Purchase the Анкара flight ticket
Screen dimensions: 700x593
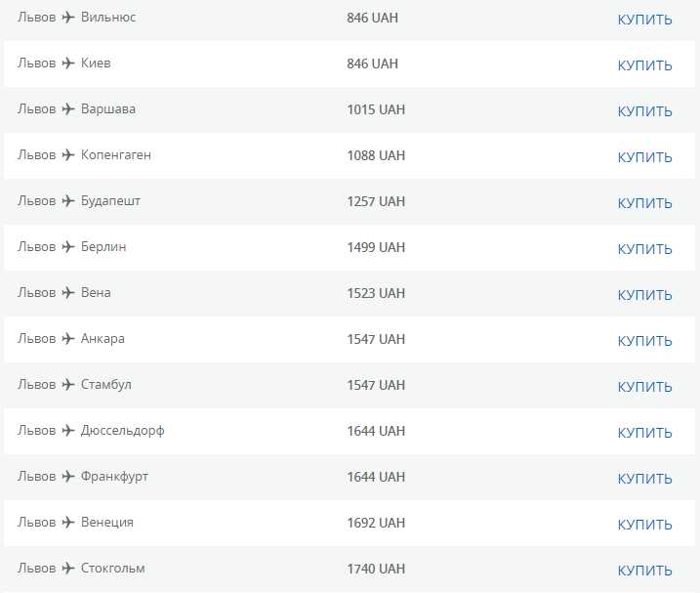644,341
